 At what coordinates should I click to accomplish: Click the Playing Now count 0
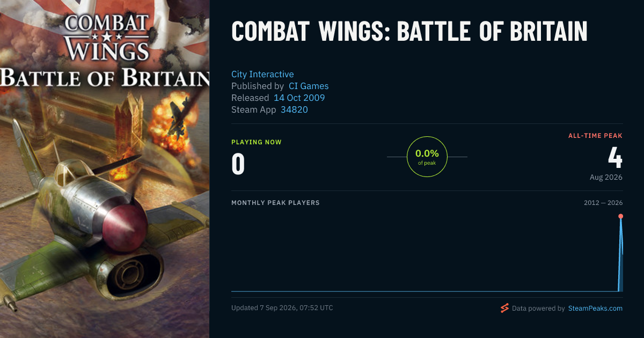(238, 164)
